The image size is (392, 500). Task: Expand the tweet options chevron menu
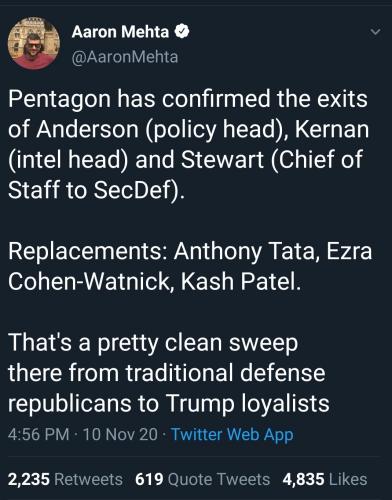375,32
